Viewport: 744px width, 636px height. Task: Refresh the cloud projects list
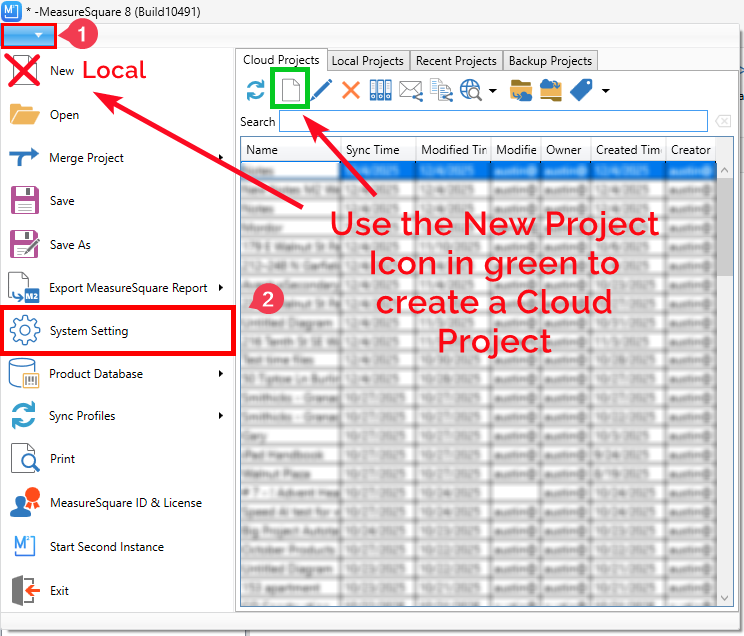[x=256, y=90]
